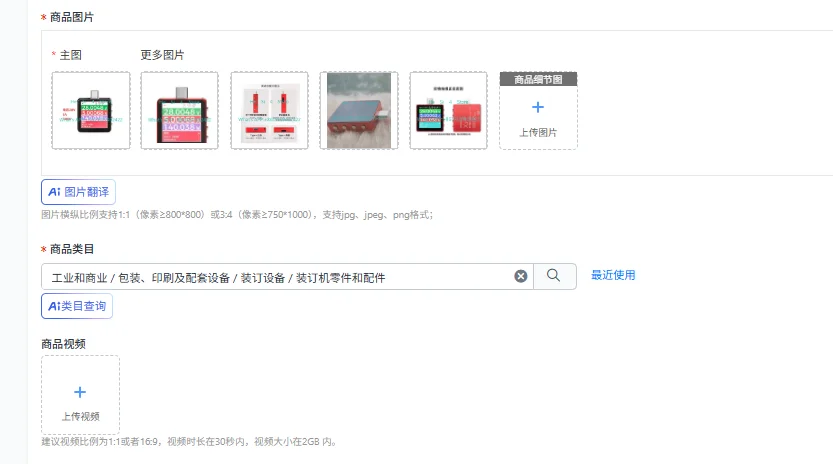Click the plus icon to upload a product image

click(x=538, y=107)
